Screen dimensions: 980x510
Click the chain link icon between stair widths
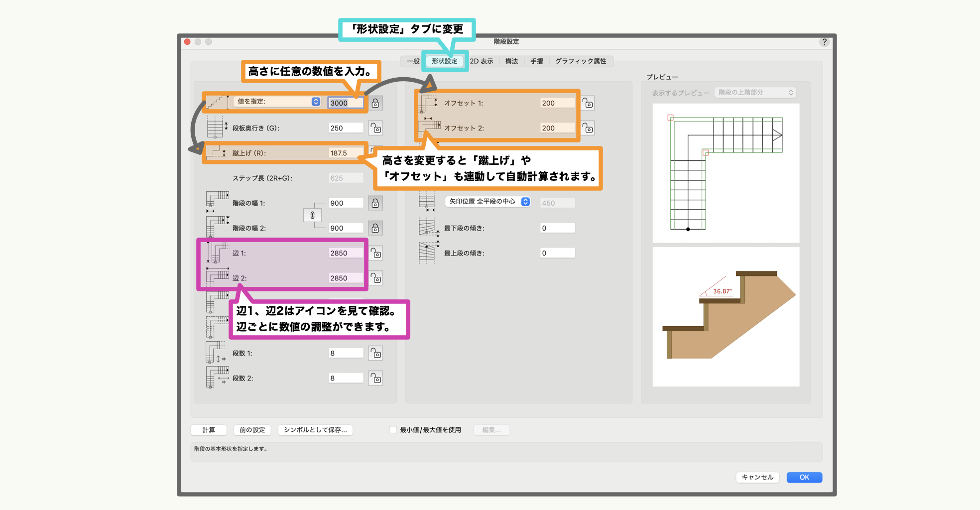tap(312, 215)
